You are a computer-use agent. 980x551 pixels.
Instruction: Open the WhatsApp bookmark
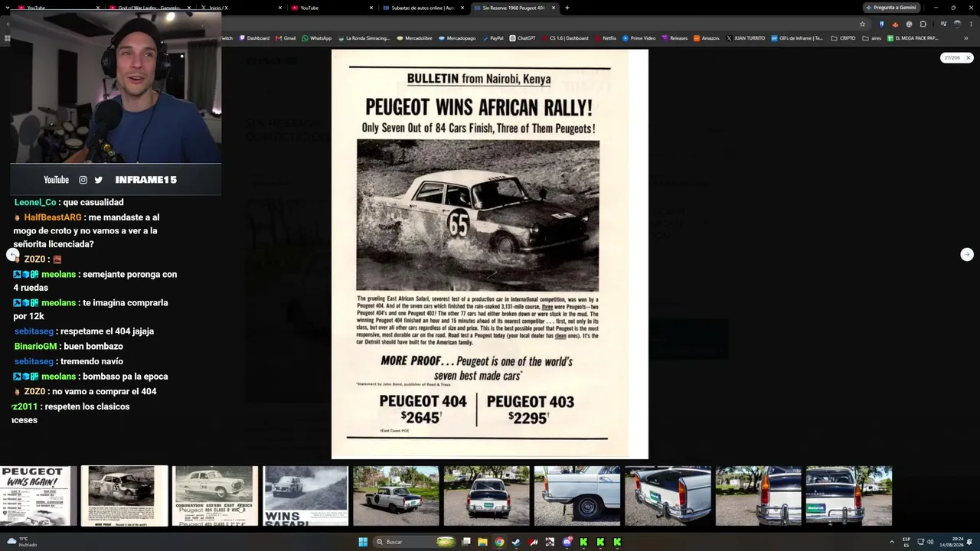[317, 38]
